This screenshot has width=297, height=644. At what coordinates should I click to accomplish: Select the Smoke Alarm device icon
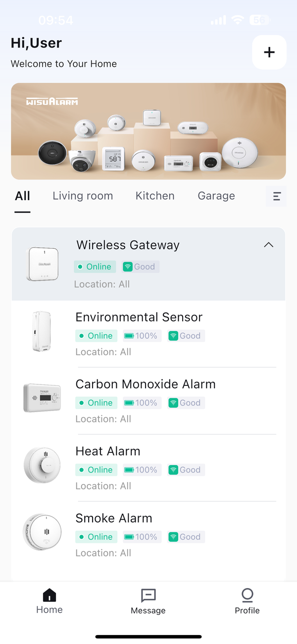click(x=42, y=532)
